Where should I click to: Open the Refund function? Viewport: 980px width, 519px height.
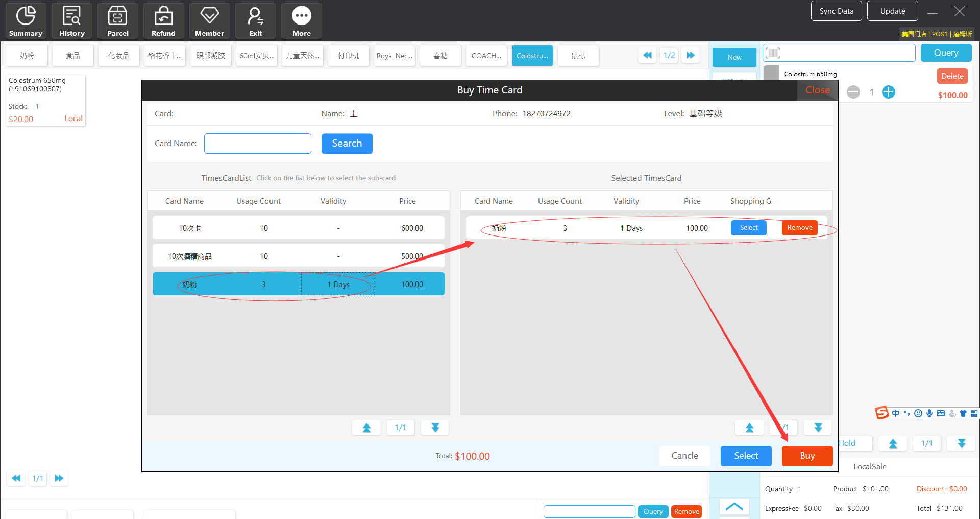point(163,21)
